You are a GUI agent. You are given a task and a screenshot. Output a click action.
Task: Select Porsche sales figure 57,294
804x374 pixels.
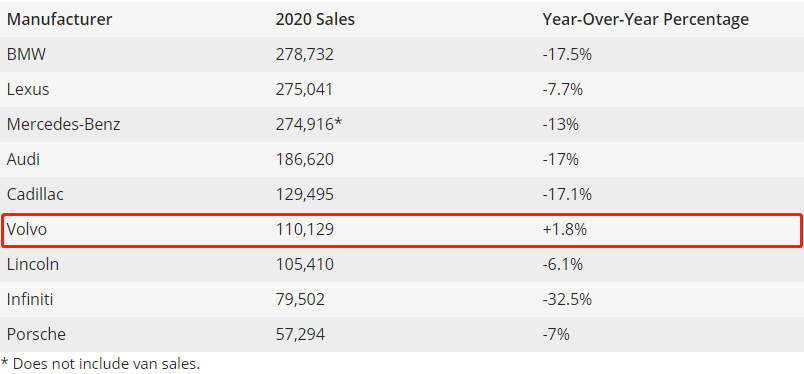tap(300, 334)
